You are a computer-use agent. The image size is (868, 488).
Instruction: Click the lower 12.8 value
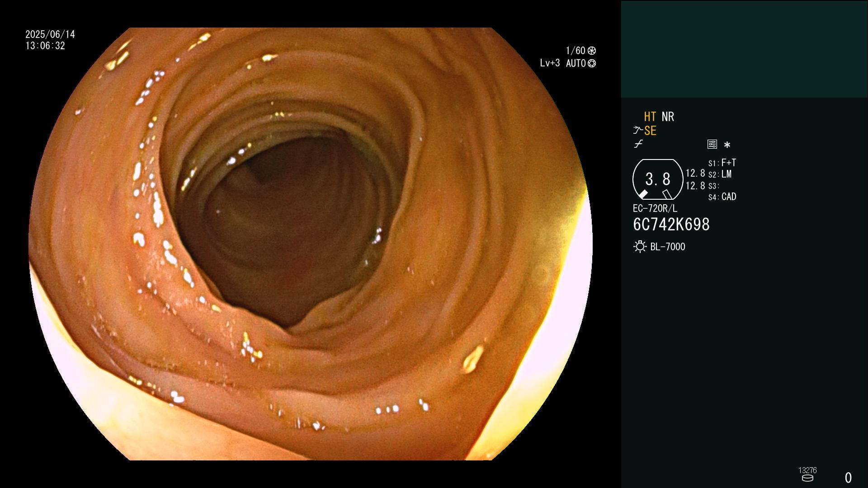pyautogui.click(x=695, y=186)
